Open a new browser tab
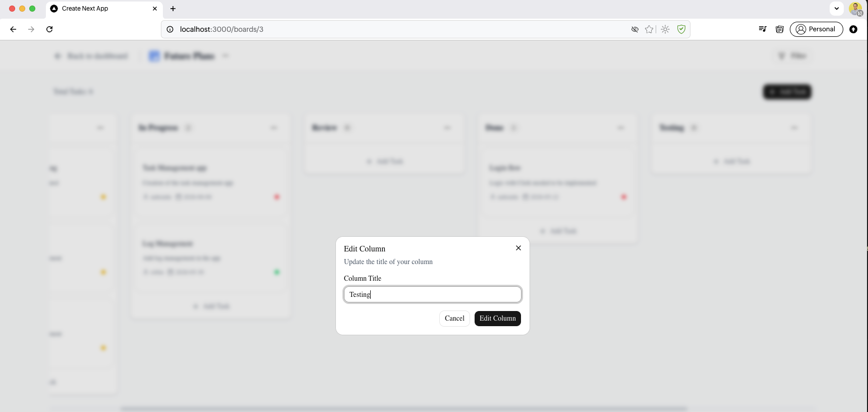 [x=173, y=9]
